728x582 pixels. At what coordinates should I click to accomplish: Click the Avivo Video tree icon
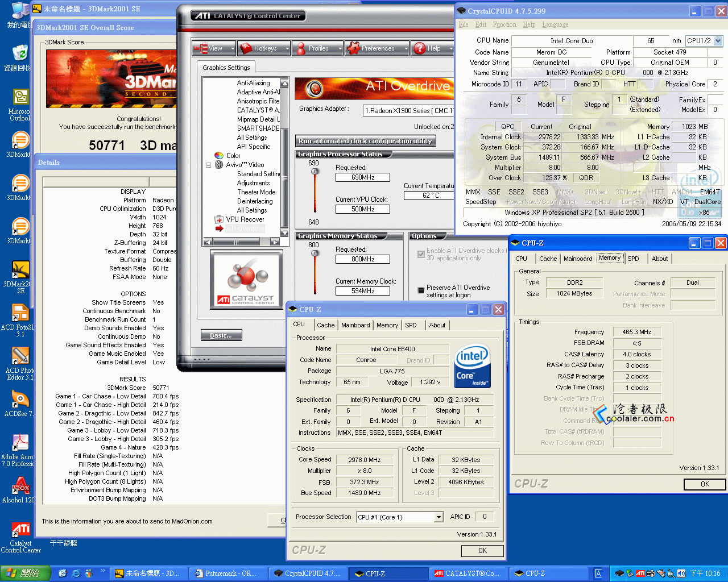click(219, 165)
